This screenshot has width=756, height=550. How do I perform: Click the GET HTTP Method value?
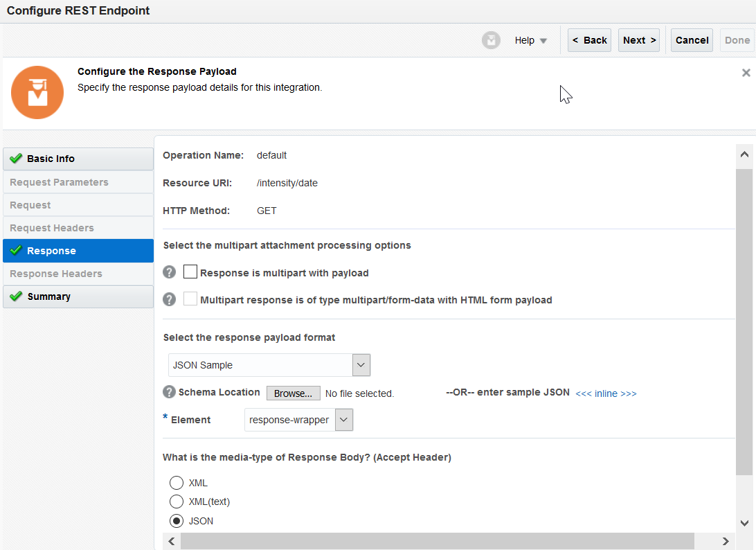tap(267, 211)
